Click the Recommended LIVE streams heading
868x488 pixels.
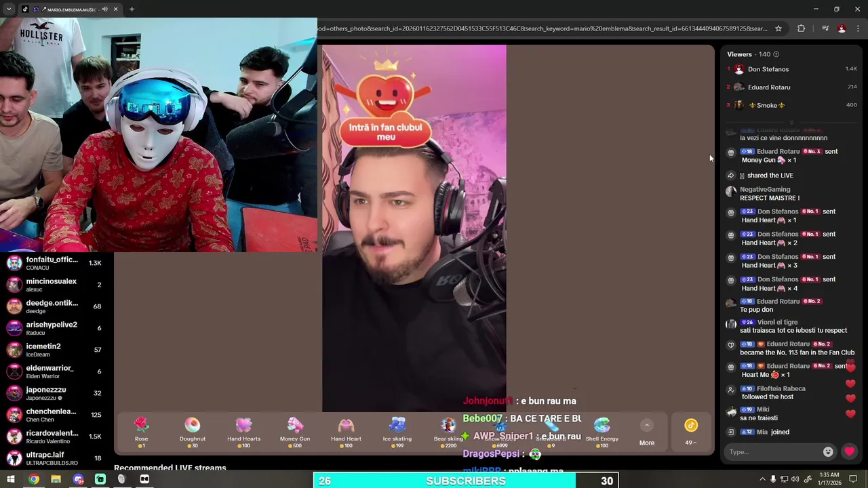pyautogui.click(x=170, y=468)
